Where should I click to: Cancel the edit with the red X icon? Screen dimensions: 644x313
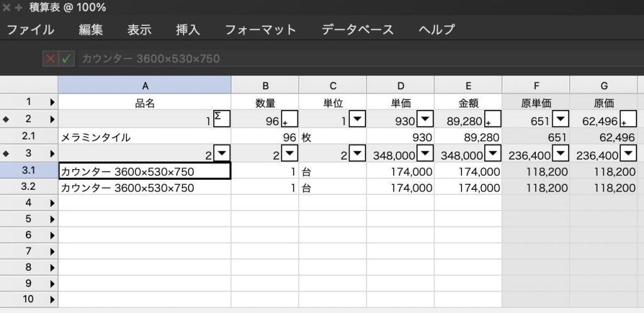(x=50, y=58)
